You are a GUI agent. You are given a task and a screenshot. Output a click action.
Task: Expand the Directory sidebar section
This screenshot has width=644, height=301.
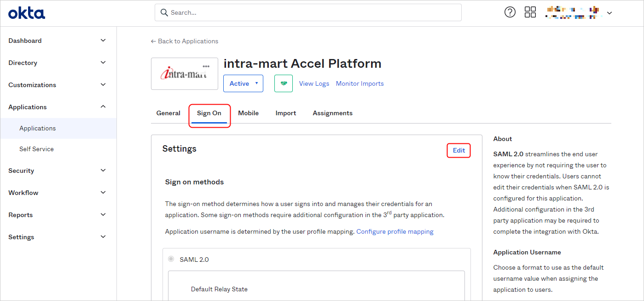58,63
